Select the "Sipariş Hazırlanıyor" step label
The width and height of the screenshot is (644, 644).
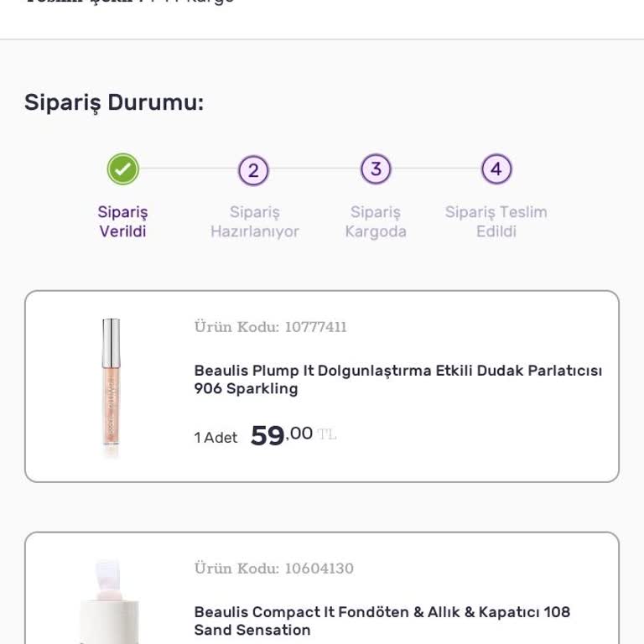click(254, 222)
